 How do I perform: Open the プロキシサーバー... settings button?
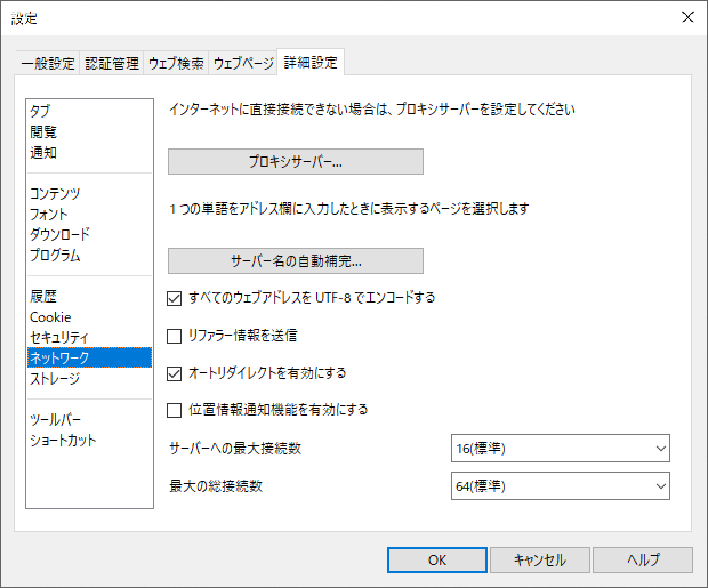(x=295, y=162)
